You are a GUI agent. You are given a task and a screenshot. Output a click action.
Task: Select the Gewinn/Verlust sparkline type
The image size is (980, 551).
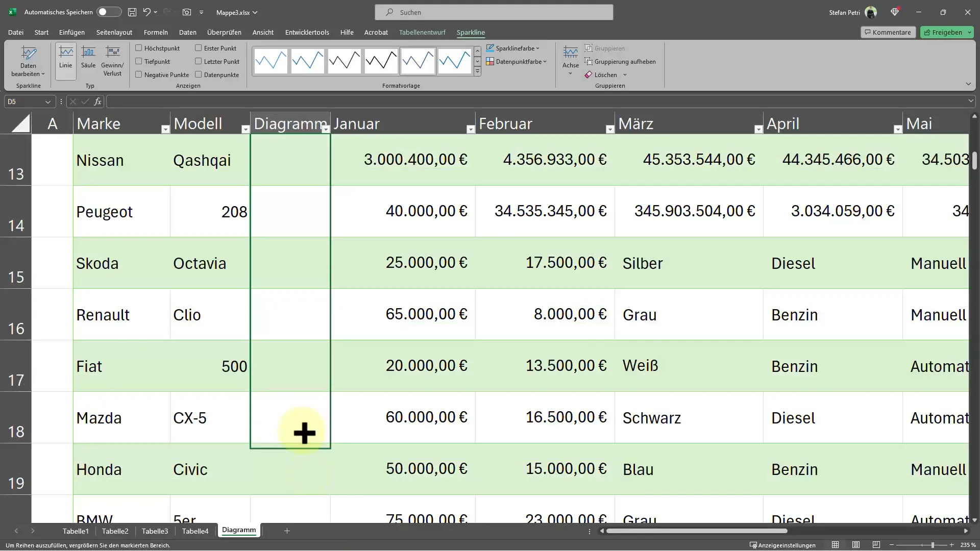pos(112,61)
